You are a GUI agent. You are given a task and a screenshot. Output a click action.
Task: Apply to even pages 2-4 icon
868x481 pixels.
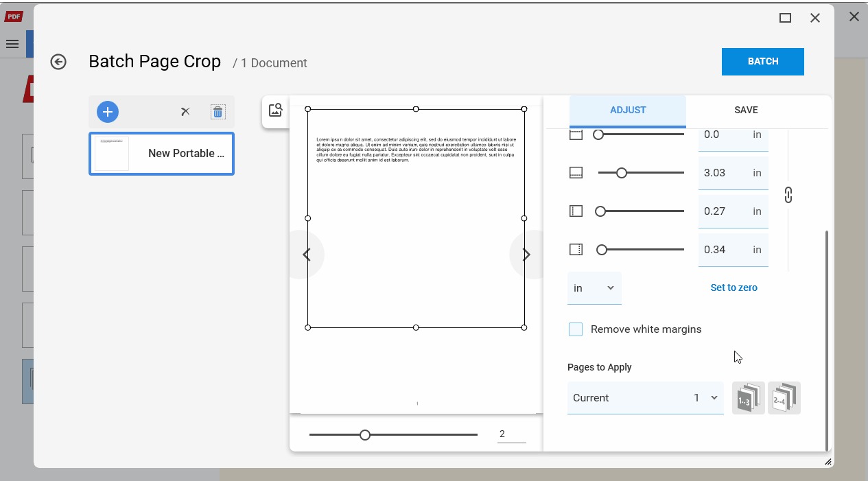[x=784, y=398]
